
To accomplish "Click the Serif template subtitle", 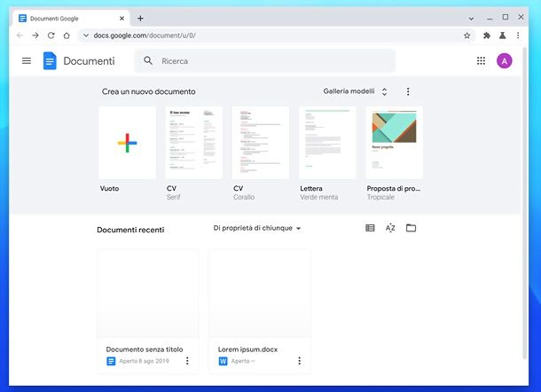I will [173, 197].
